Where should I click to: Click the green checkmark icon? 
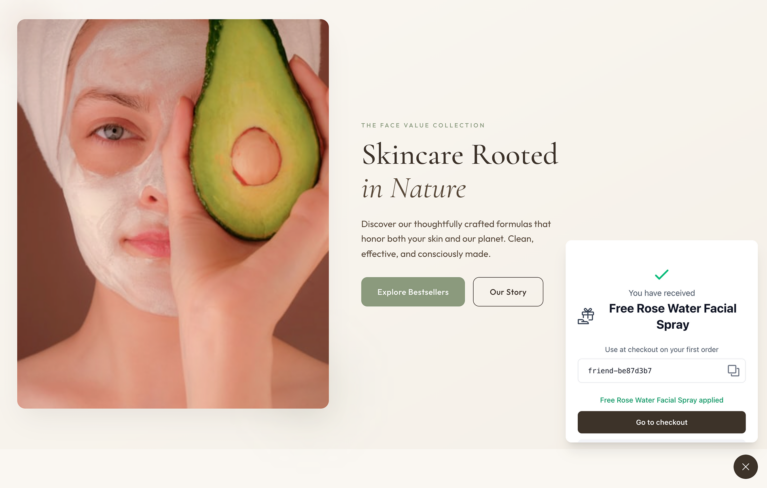point(661,274)
